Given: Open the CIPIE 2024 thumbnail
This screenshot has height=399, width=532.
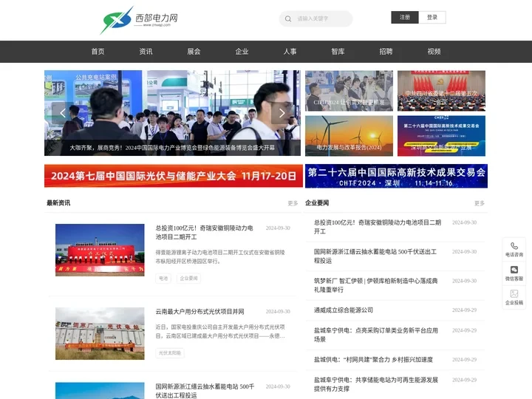Looking at the screenshot, I should (x=349, y=91).
